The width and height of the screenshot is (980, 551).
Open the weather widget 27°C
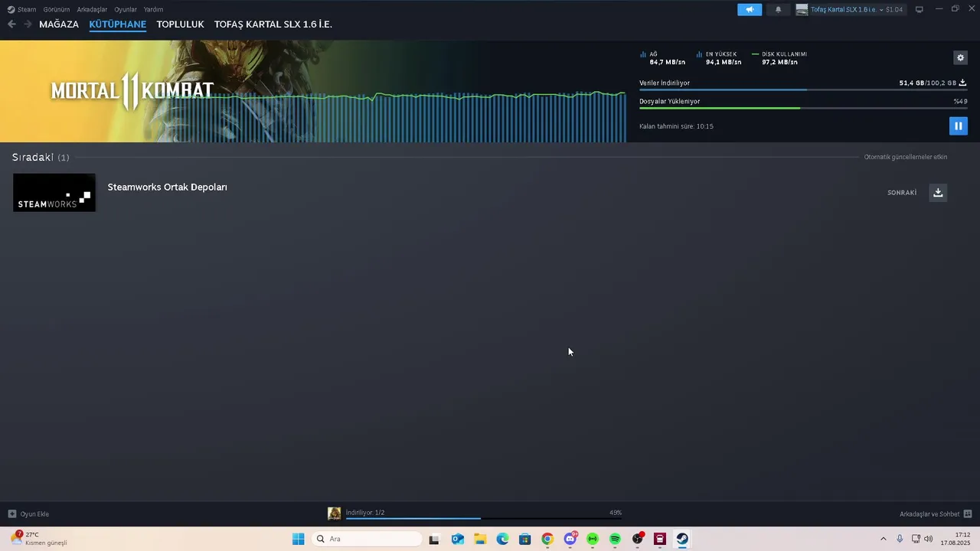(x=38, y=539)
